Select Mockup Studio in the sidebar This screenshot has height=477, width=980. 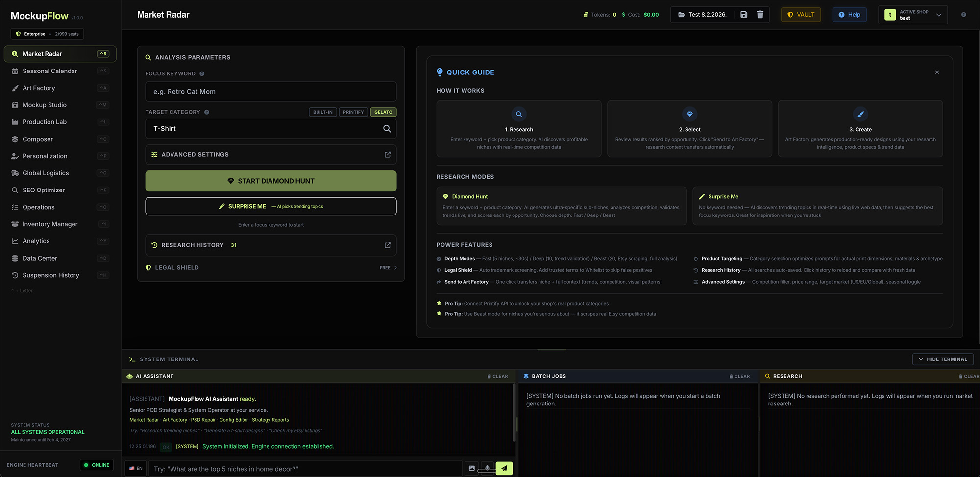click(x=45, y=105)
